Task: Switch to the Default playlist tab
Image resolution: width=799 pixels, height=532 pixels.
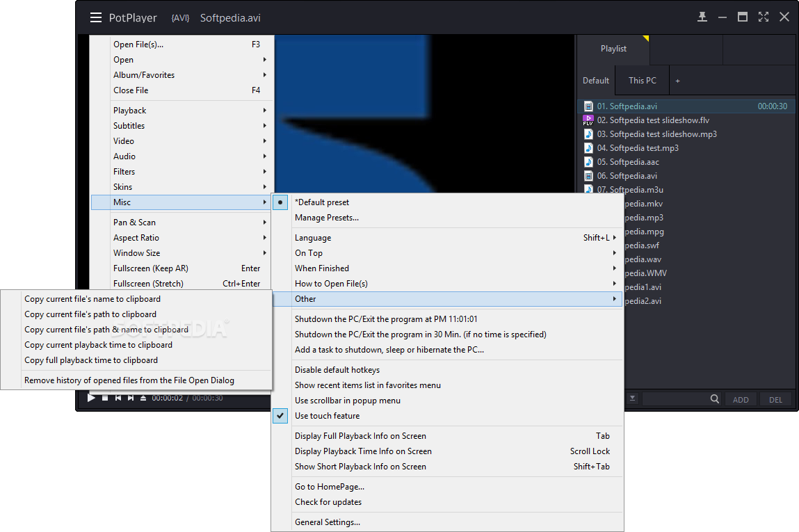Action: [x=596, y=81]
